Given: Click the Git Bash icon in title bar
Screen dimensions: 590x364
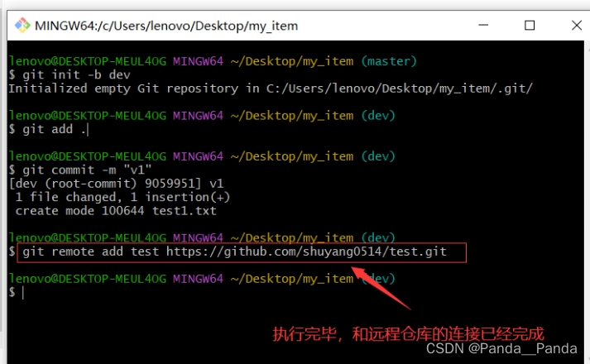Looking at the screenshot, I should [x=22, y=26].
